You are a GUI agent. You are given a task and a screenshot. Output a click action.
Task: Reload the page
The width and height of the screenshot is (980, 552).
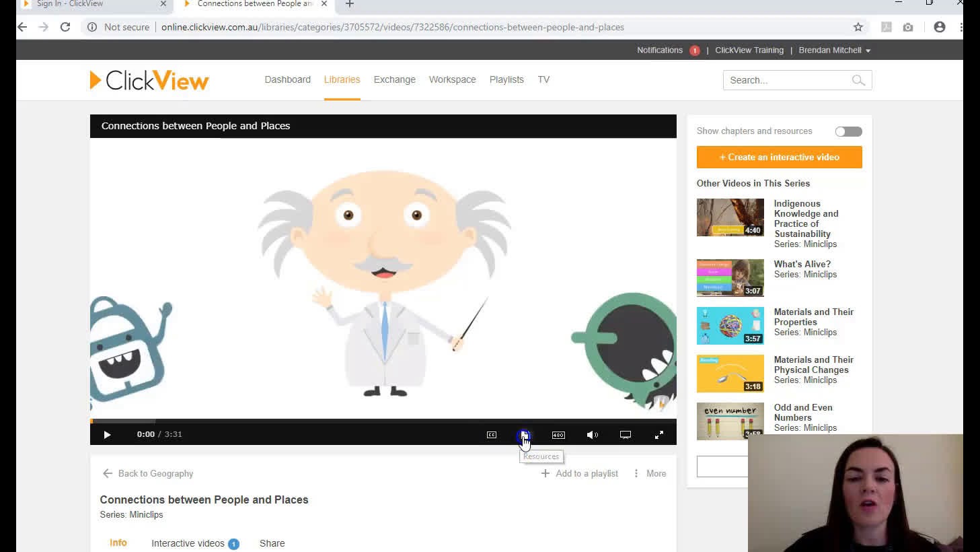pyautogui.click(x=65, y=27)
